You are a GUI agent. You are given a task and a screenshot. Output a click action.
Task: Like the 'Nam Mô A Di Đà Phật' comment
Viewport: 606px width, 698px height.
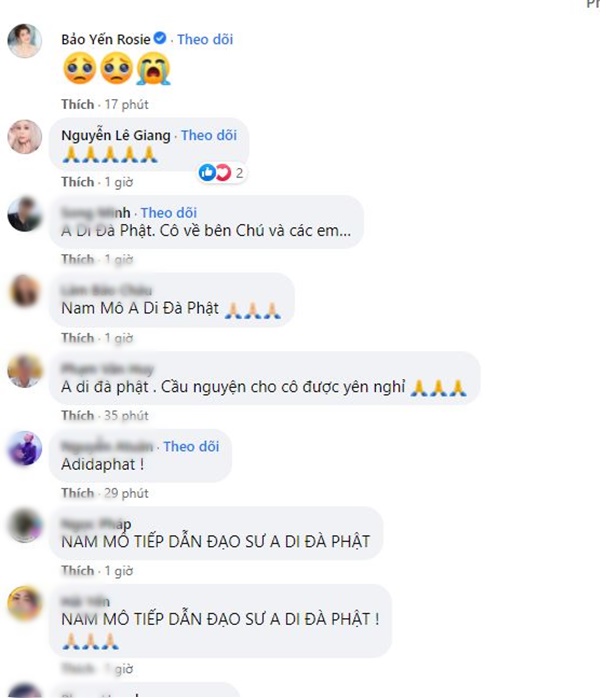(x=78, y=338)
